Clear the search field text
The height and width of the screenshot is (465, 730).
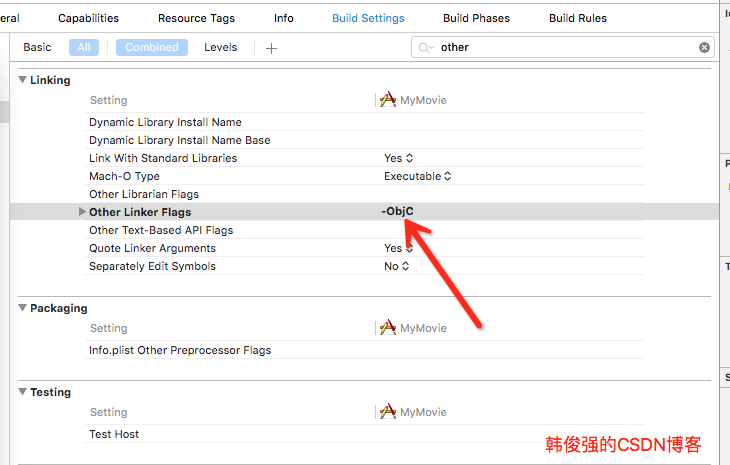pyautogui.click(x=704, y=47)
